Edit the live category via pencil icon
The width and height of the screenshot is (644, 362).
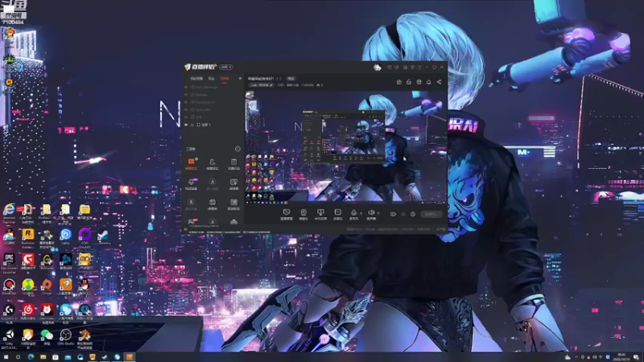tap(271, 85)
